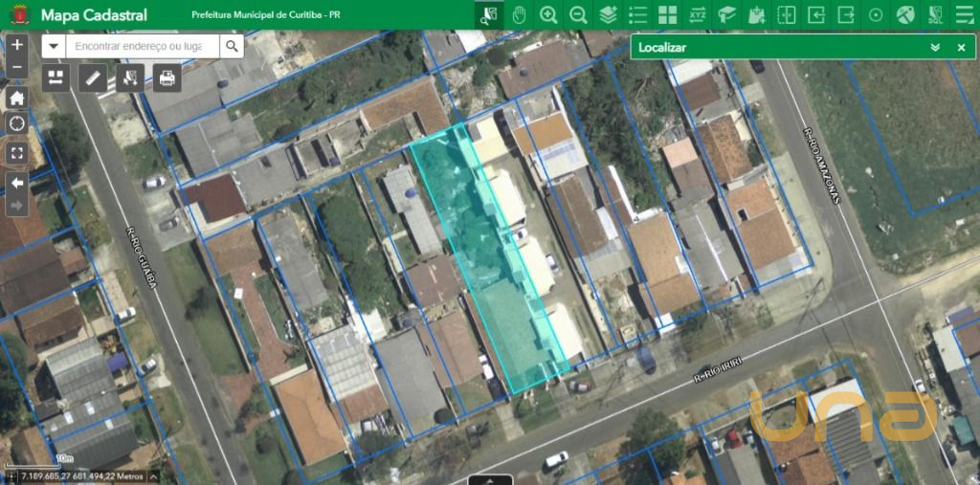Screen dimensions: 980x485
Task: Go to the default home extent
Action: (17, 98)
